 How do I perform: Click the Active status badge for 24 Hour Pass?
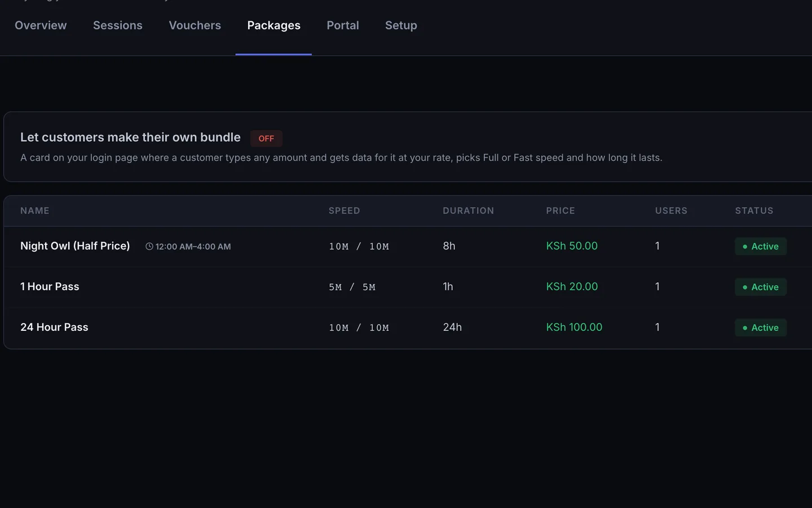tap(761, 327)
